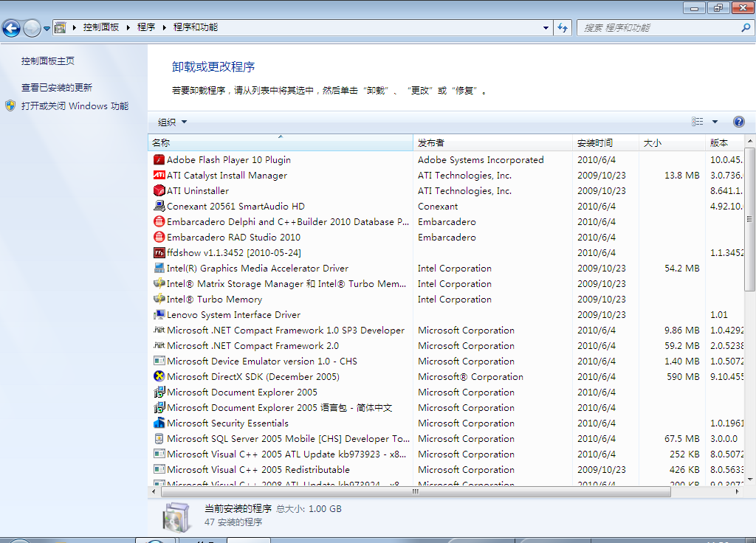Sort the list by 版本 column
Image resolution: width=756 pixels, height=543 pixels.
[725, 142]
